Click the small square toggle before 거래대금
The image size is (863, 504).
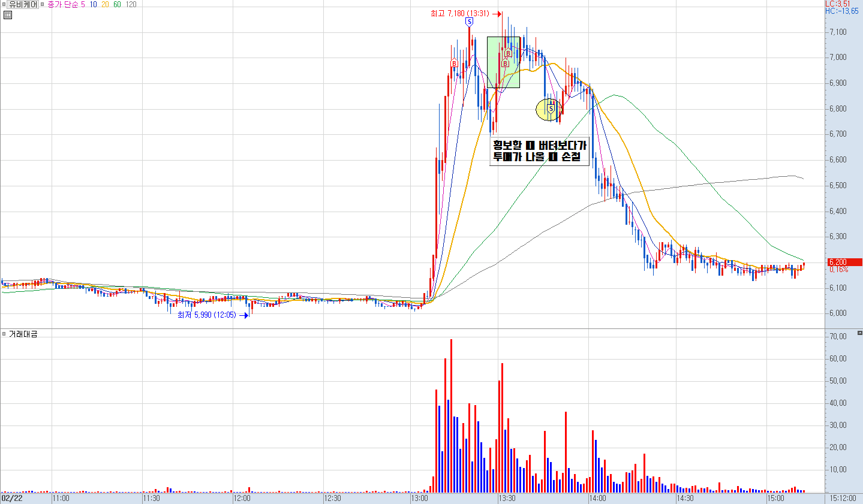pyautogui.click(x=4, y=334)
